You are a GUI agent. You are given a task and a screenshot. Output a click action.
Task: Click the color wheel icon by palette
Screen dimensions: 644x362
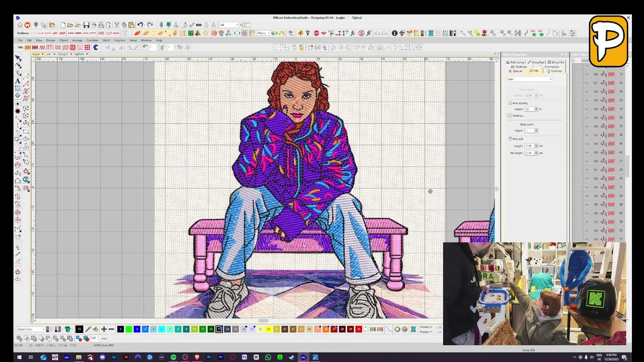397,329
